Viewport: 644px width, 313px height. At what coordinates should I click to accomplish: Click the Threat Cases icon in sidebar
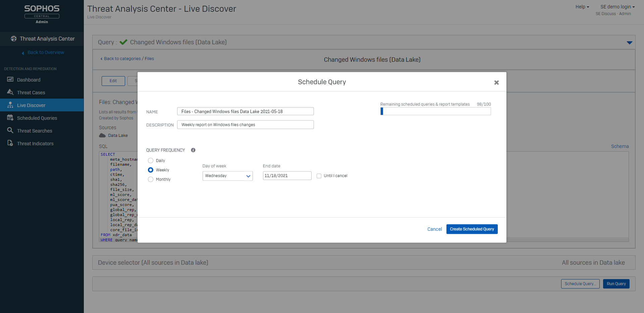(x=10, y=92)
